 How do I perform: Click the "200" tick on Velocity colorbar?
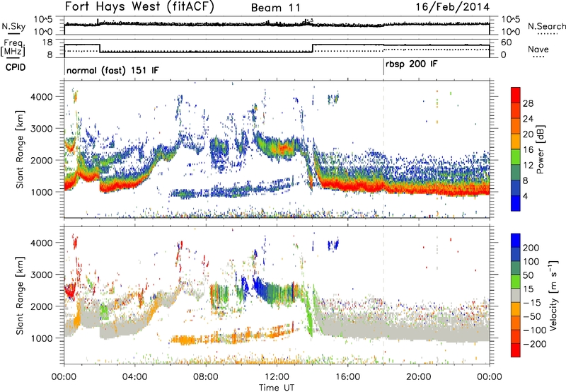(531, 248)
